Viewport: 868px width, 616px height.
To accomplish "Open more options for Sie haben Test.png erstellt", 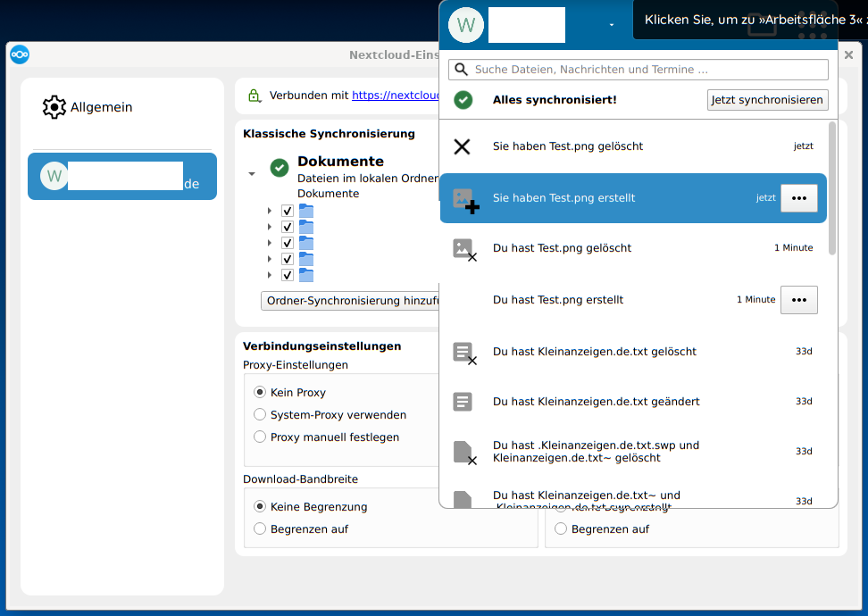I will (x=799, y=198).
